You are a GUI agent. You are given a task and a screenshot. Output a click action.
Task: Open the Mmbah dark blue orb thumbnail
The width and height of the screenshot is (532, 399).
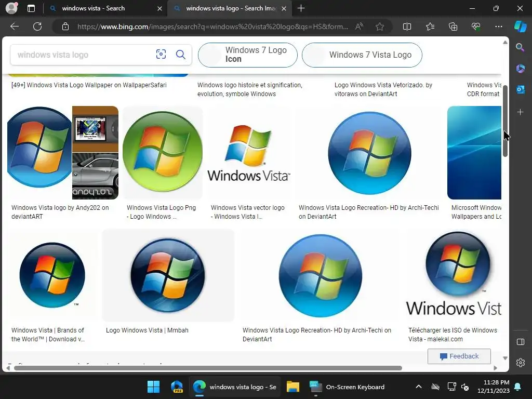168,275
